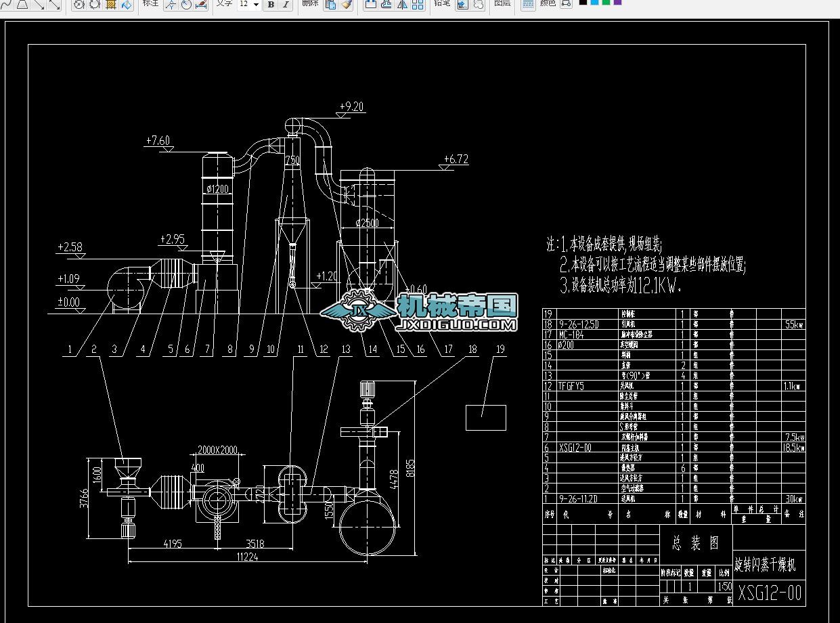Click the ø1200 diameter label
The image size is (840, 623).
(218, 189)
